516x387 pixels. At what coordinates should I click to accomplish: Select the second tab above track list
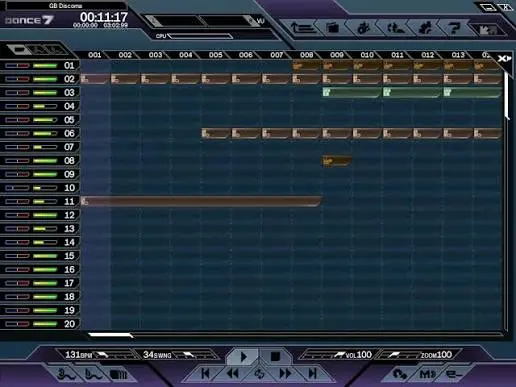[x=40, y=50]
